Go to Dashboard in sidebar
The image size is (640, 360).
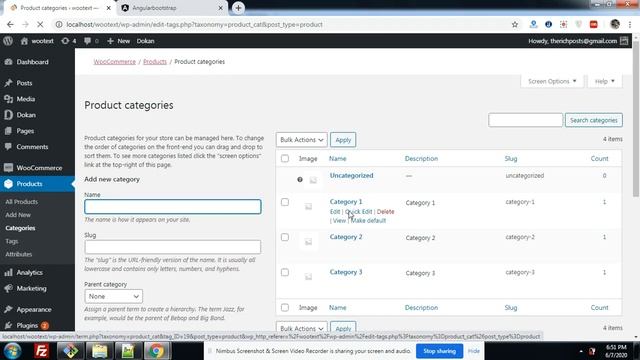tap(32, 62)
